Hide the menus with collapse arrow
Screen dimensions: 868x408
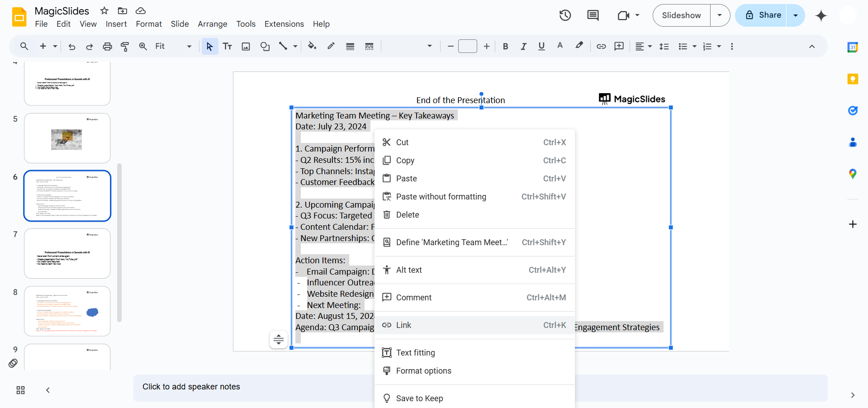[812, 46]
